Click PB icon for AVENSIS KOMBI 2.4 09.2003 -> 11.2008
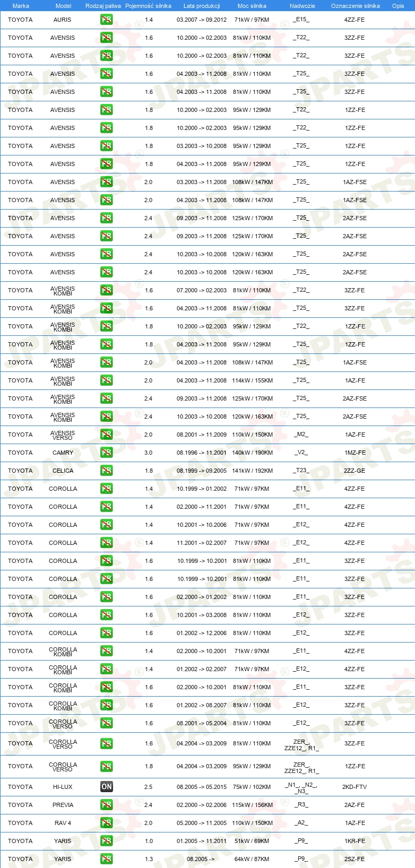This screenshot has height=868, width=415. pyautogui.click(x=107, y=398)
